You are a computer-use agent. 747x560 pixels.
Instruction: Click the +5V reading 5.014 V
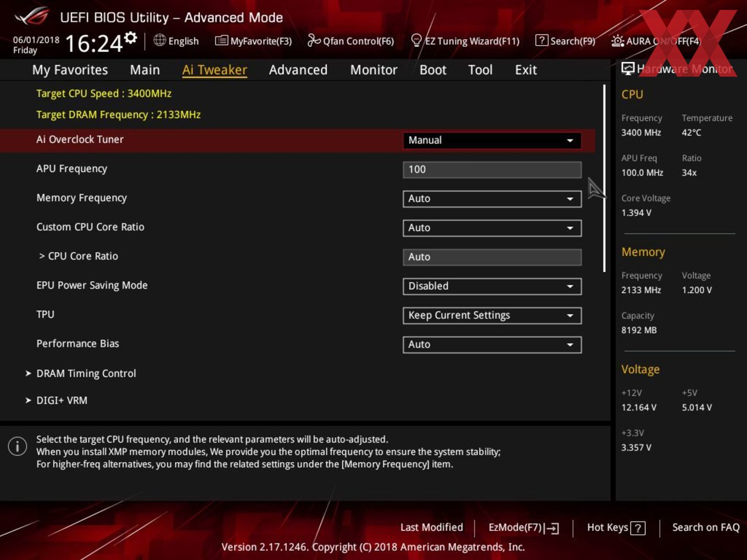[697, 407]
